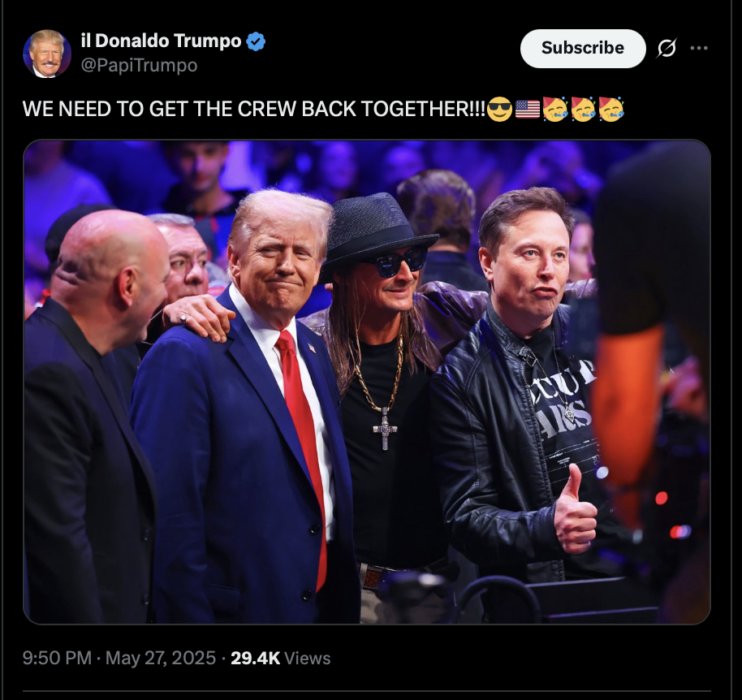Open the il Donaldo Trumpo display name link
The image size is (742, 700).
pyautogui.click(x=161, y=41)
